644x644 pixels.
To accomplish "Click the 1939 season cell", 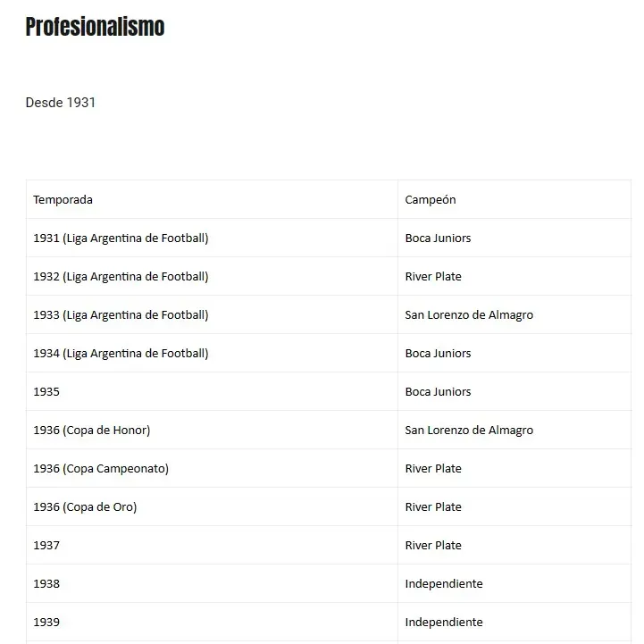I will [x=46, y=623].
